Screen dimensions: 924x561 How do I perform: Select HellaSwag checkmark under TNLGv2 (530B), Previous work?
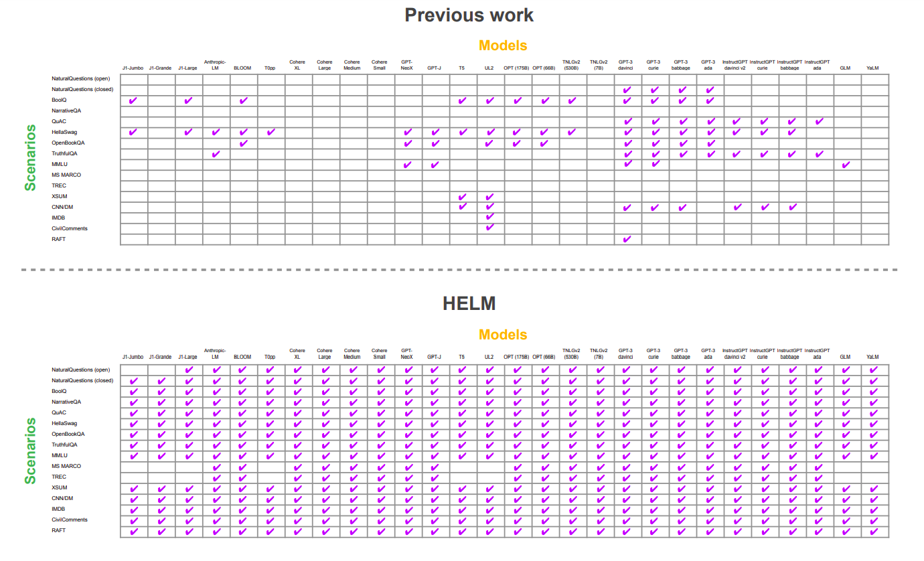572,132
